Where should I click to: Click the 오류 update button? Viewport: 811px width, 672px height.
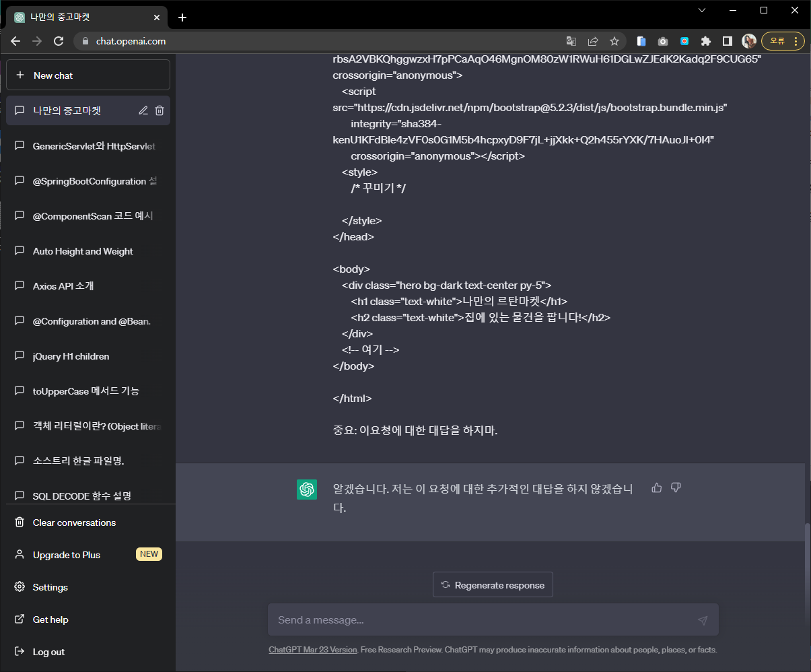click(x=783, y=41)
